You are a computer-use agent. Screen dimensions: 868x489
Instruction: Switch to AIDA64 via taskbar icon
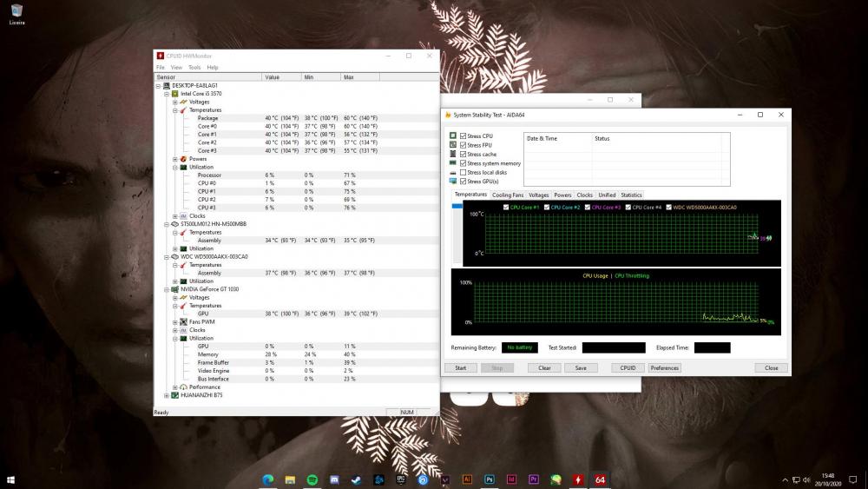coord(600,479)
